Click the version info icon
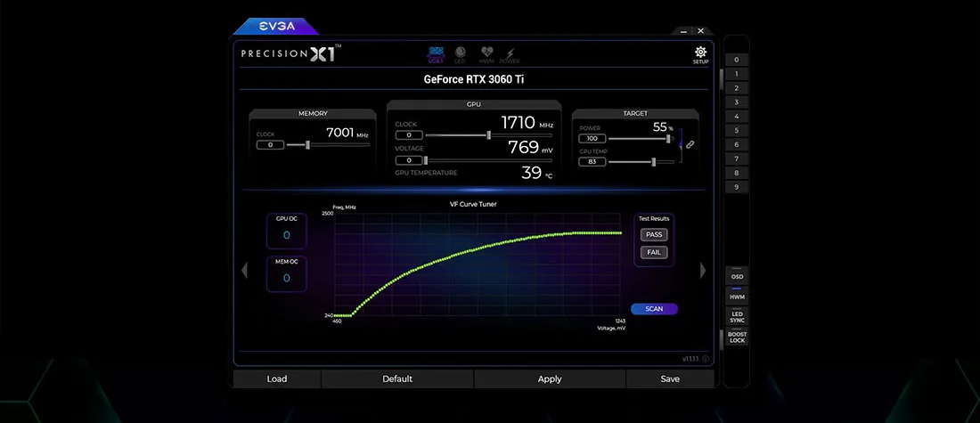The image size is (980, 423). [x=706, y=359]
